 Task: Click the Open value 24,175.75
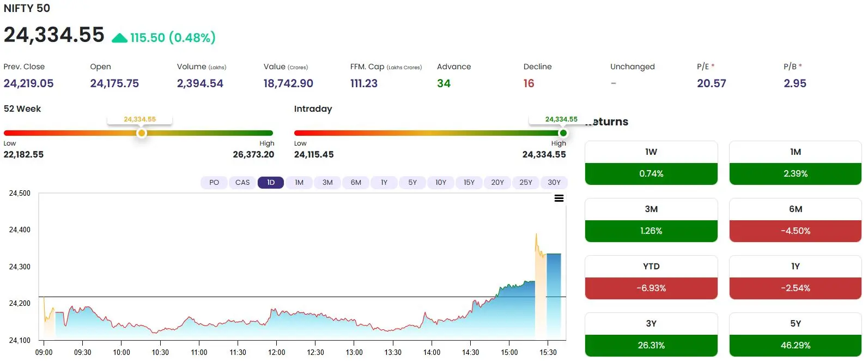pyautogui.click(x=114, y=83)
